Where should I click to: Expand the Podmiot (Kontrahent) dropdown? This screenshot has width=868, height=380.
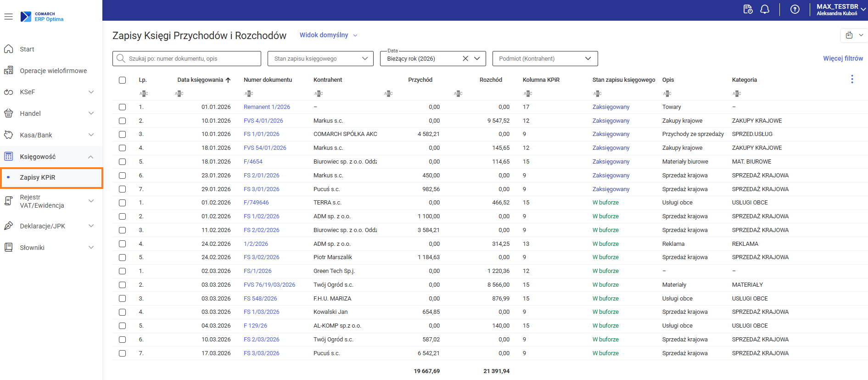click(545, 59)
